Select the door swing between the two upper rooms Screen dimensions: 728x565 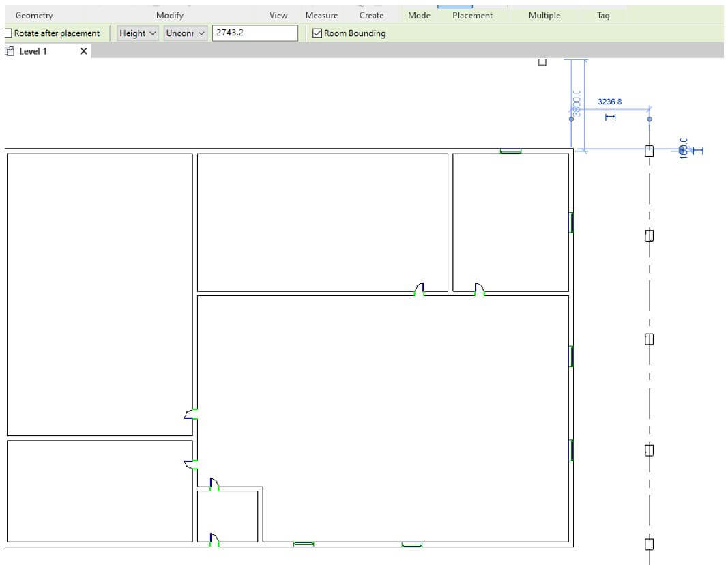[x=480, y=288]
